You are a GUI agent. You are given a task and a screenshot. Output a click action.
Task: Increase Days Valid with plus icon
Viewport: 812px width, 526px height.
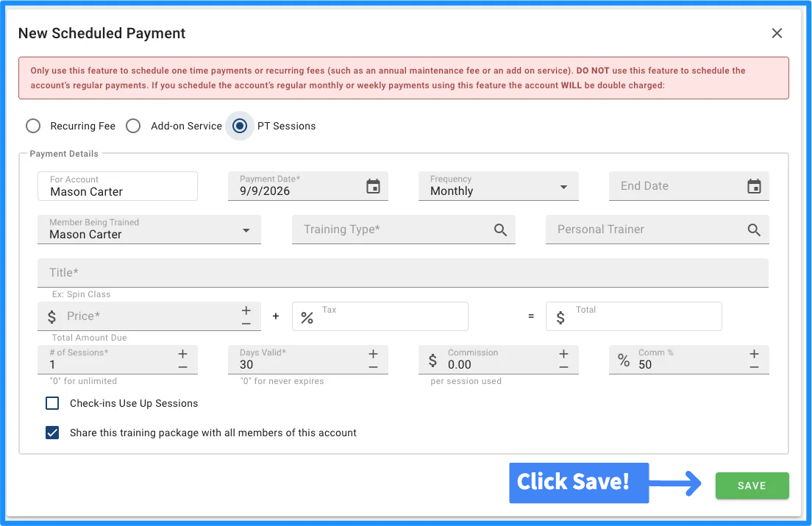coord(373,354)
